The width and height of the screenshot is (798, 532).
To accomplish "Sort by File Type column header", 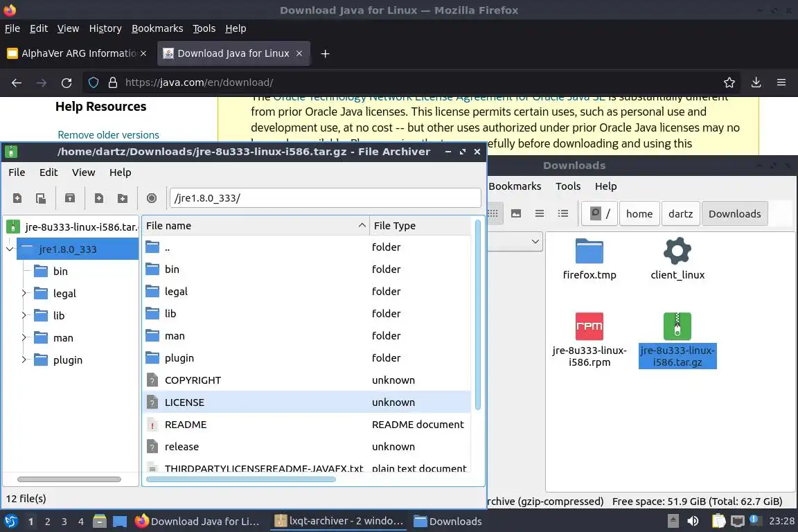I will (420, 226).
